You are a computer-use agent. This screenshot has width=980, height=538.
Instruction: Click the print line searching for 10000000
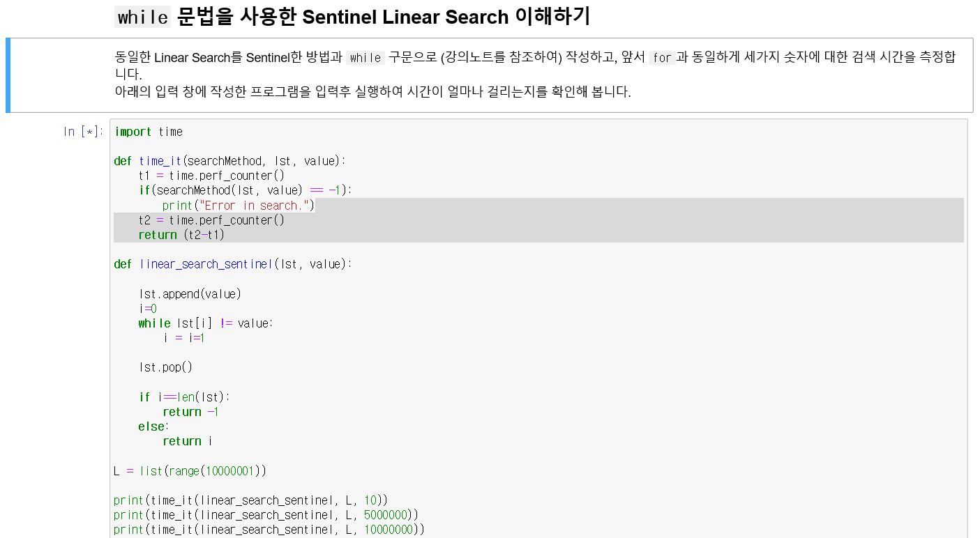[269, 530]
